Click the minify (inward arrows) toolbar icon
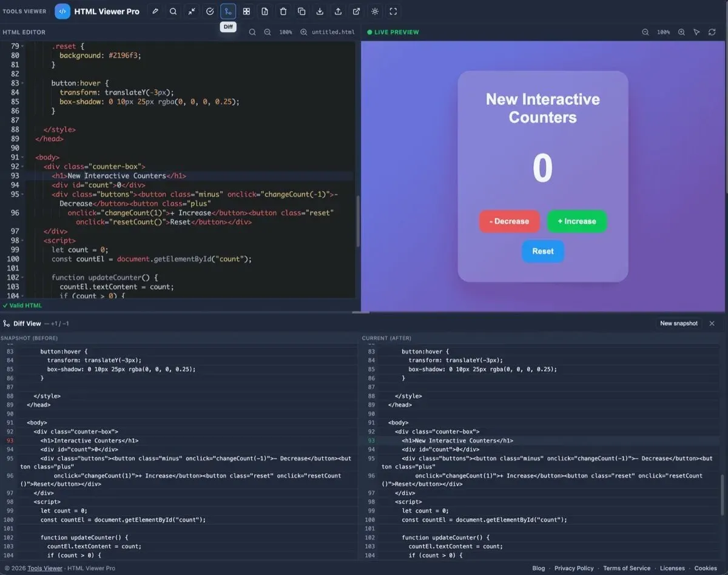Viewport: 728px width, 575px height. (192, 12)
